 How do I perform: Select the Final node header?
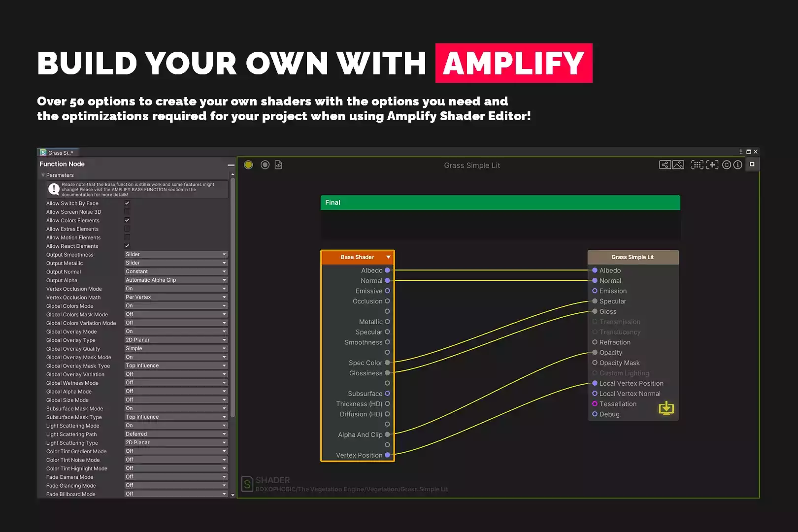click(x=500, y=202)
